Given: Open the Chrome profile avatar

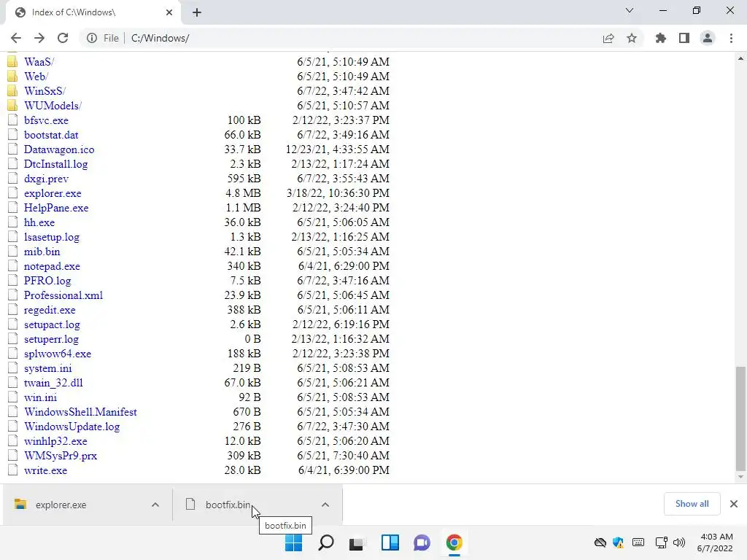Looking at the screenshot, I should coord(708,38).
